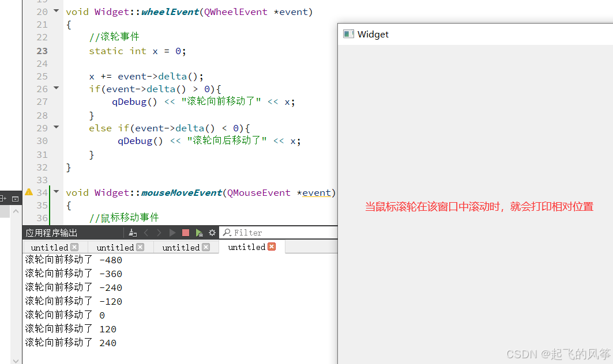Click the "滚轮向后移动了" string in code
The image size is (613, 364).
click(227, 141)
